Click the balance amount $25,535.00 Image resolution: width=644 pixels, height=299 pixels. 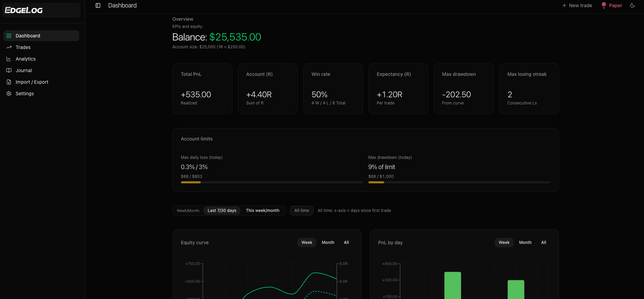(235, 37)
